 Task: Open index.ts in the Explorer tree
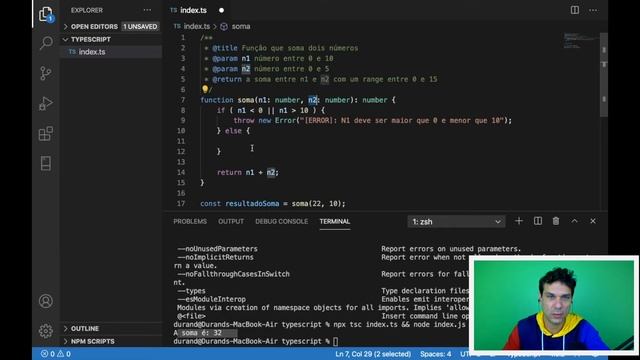coord(111,52)
